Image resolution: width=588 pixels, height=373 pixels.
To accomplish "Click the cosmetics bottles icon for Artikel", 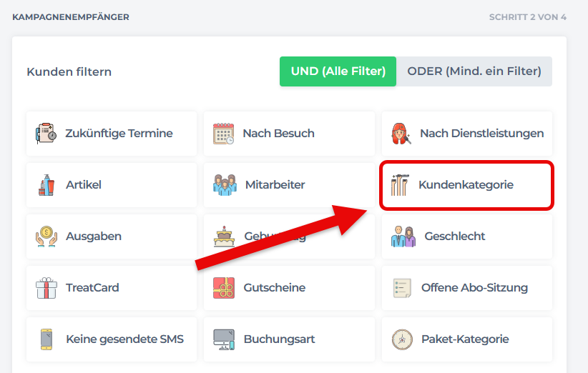I will [46, 185].
